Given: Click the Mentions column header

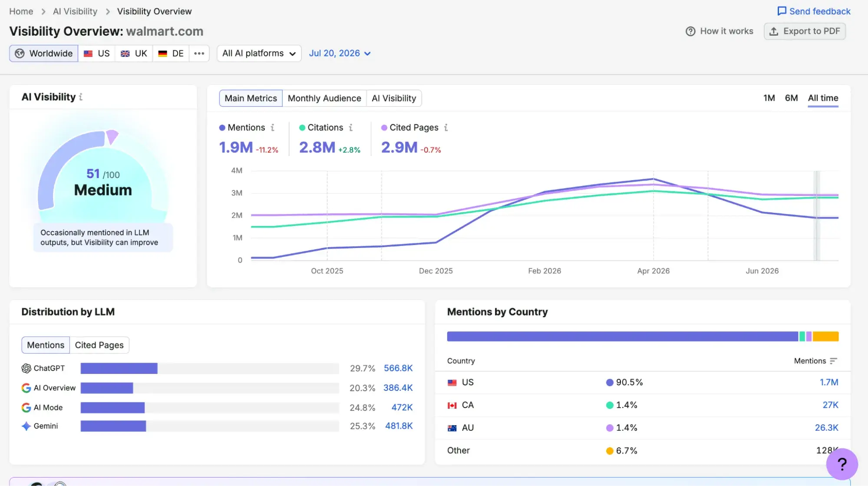Looking at the screenshot, I should (815, 361).
